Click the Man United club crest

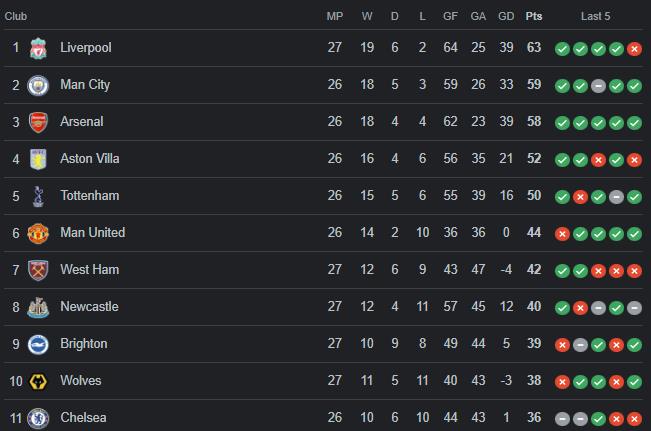tap(38, 233)
